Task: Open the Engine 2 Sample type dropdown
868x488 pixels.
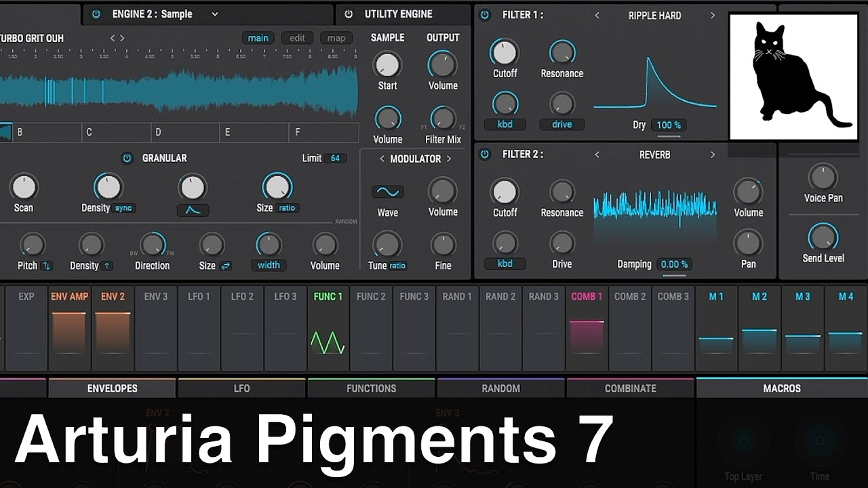Action: (214, 14)
